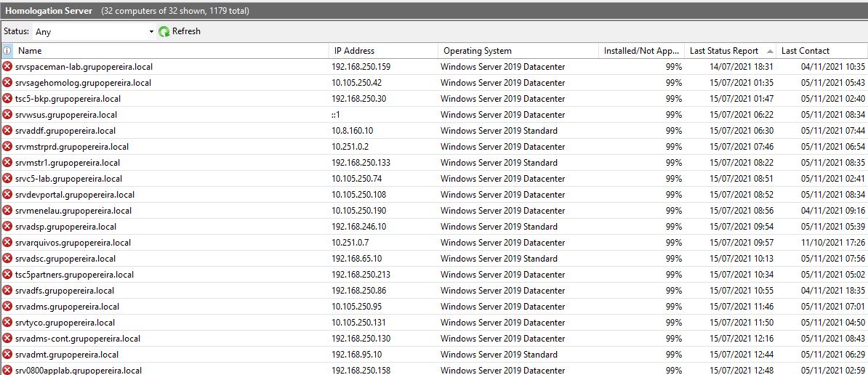Click error status icon for srvarquivos

7,242
